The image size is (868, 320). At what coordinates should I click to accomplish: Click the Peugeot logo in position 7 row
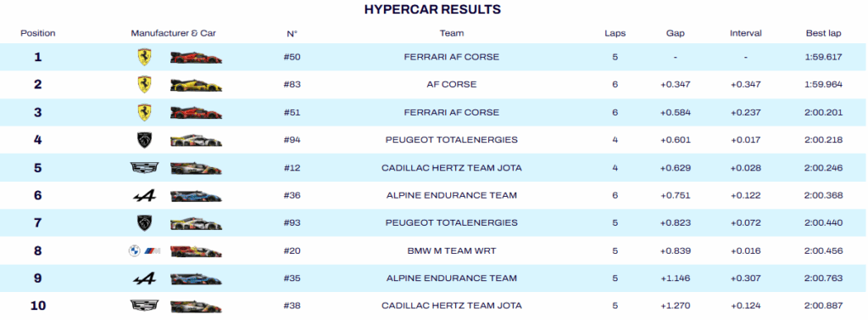click(x=144, y=223)
